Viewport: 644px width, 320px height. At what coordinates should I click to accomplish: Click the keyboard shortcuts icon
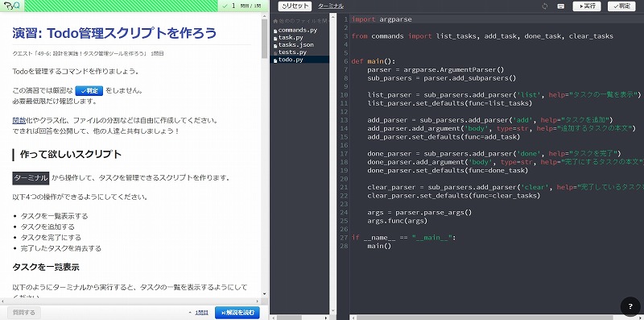560,6
